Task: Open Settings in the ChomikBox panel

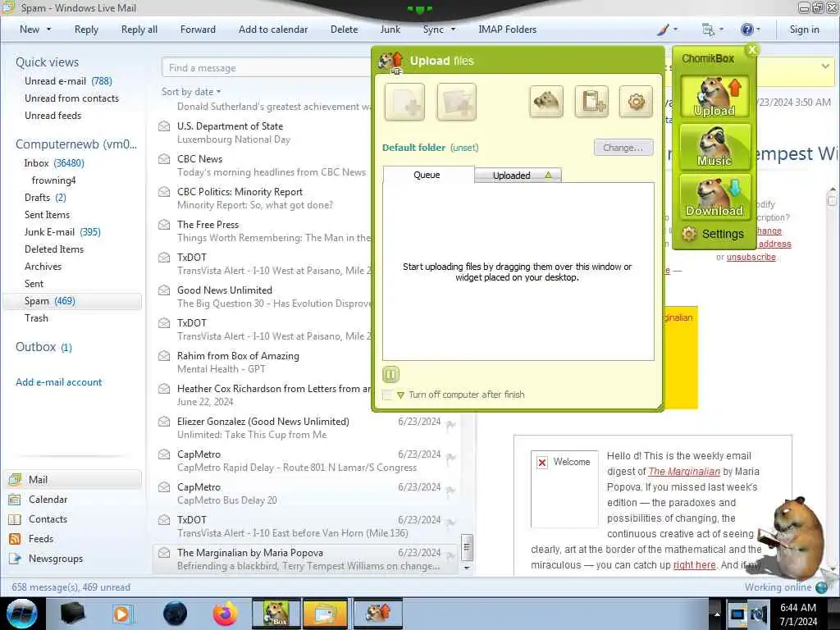Action: [713, 234]
